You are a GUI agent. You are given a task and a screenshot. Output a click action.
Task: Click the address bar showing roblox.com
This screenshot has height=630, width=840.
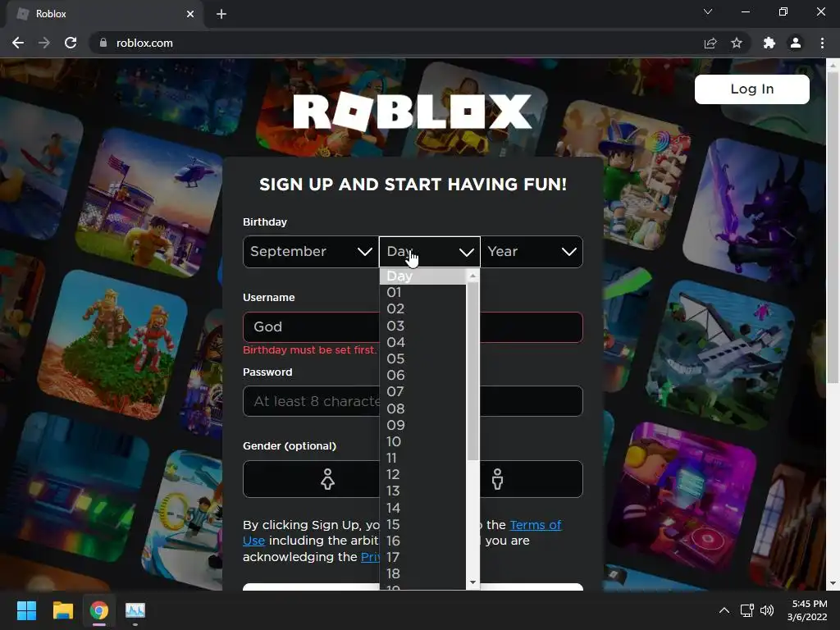click(396, 43)
